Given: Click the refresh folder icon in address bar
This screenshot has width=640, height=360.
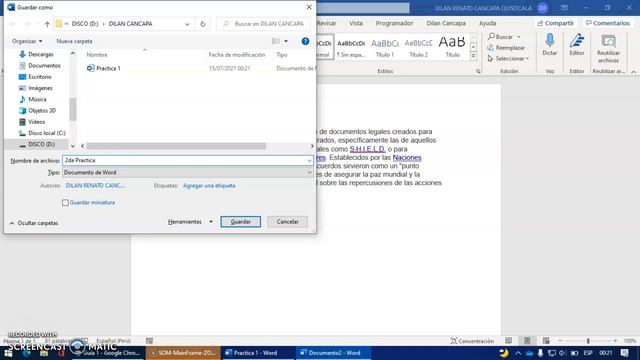Looking at the screenshot, I should 202,24.
